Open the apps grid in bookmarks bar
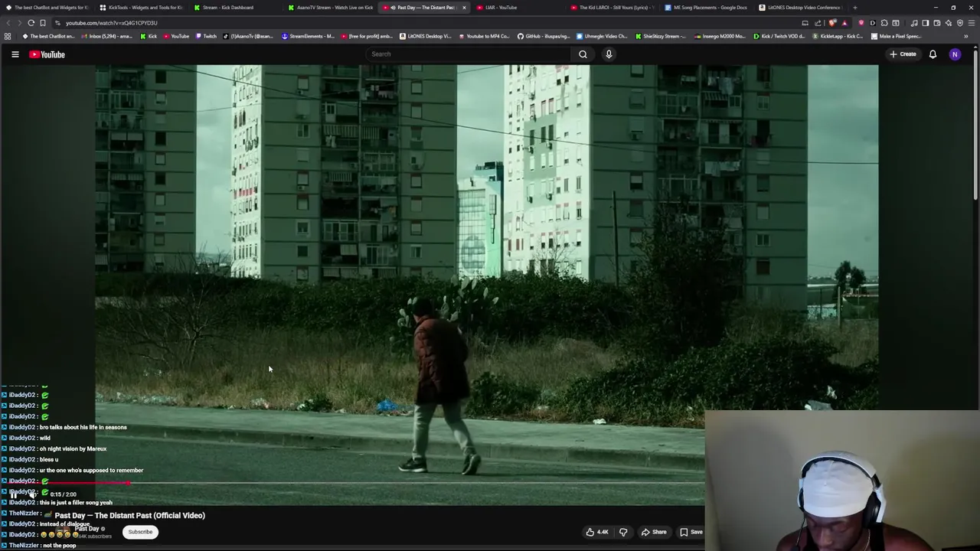 8,36
